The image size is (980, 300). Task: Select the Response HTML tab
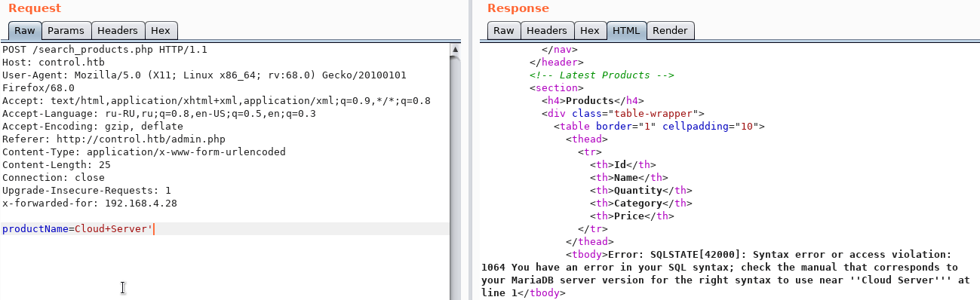tap(626, 31)
